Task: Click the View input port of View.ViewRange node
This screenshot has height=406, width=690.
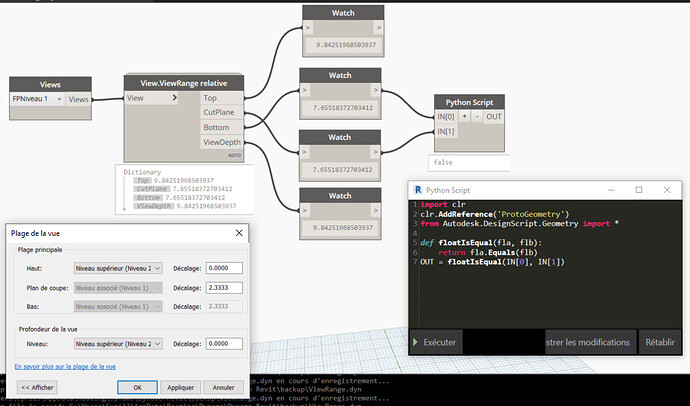Action: coord(152,98)
